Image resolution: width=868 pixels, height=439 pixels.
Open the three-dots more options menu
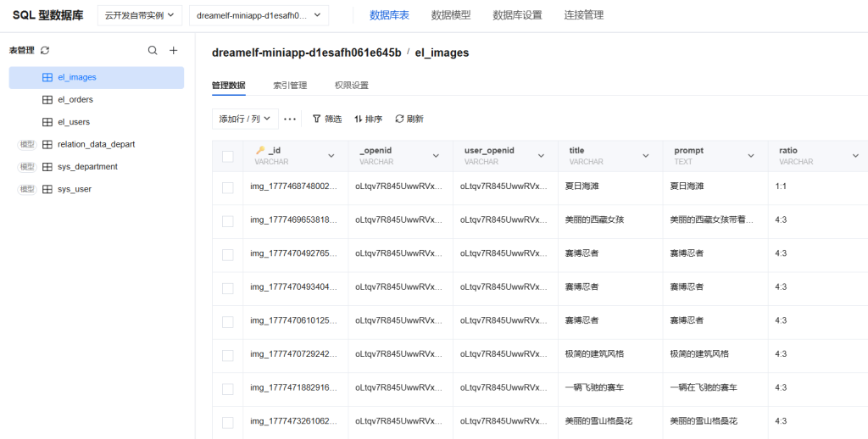pyautogui.click(x=291, y=119)
